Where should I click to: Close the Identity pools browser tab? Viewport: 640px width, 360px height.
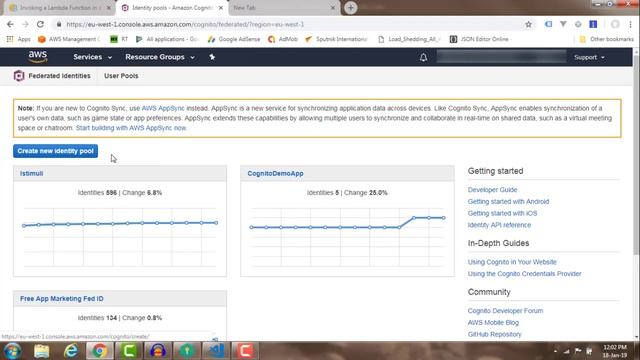tap(221, 8)
